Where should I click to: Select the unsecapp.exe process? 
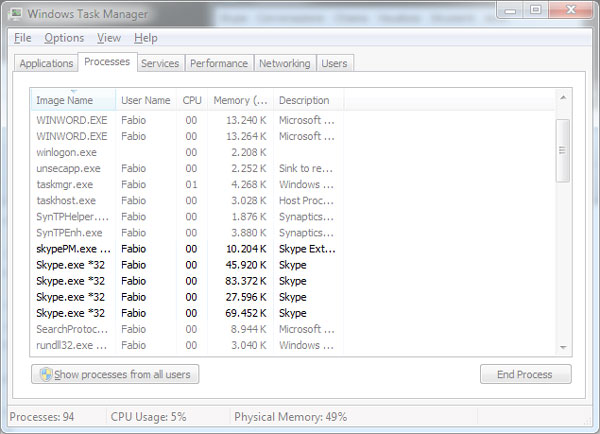pos(187,168)
